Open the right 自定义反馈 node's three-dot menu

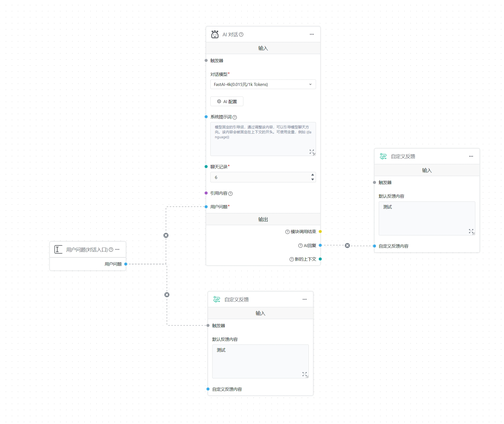(x=471, y=156)
